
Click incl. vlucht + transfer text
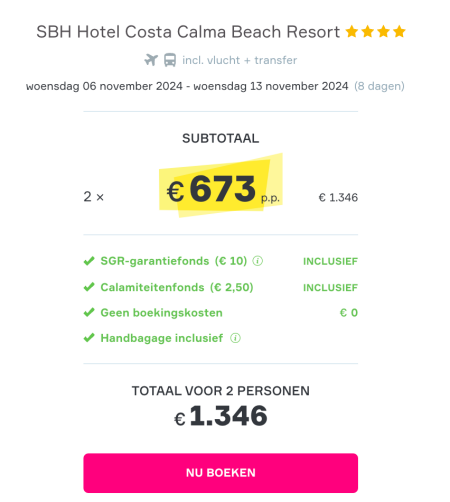coord(239,60)
